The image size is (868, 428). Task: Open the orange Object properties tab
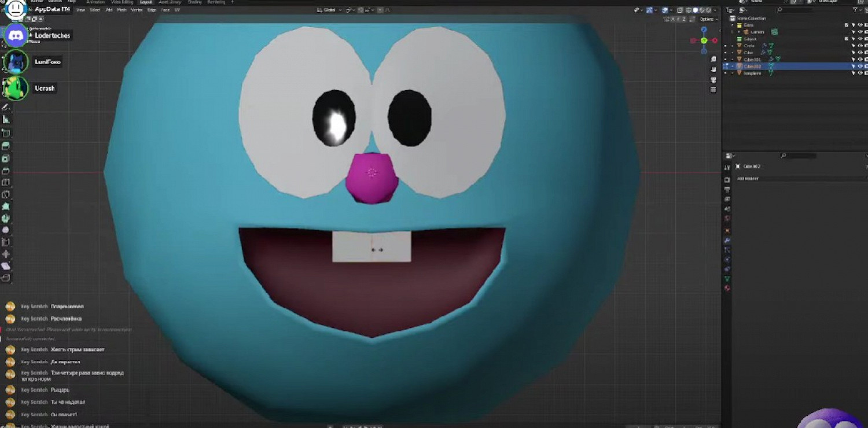pyautogui.click(x=727, y=230)
